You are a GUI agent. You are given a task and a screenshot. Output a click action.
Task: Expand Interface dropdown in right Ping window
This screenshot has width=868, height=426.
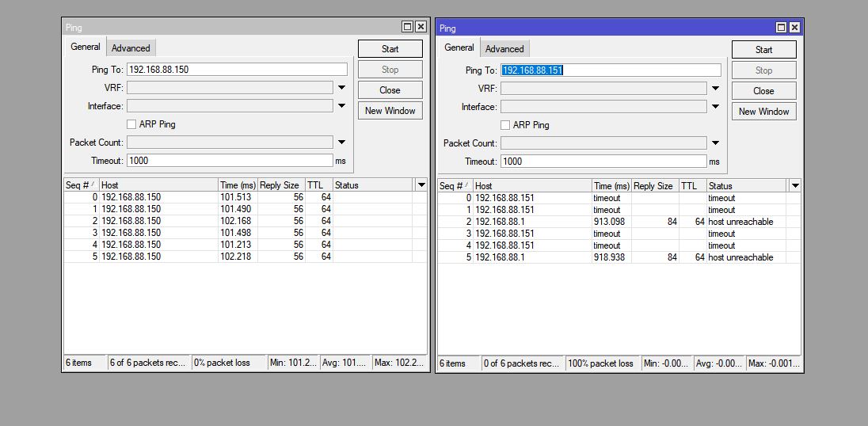click(715, 107)
